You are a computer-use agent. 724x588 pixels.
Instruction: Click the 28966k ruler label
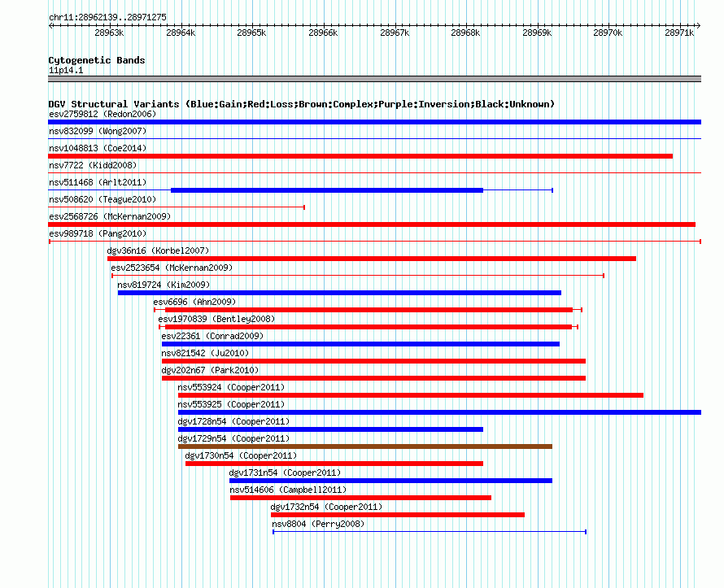pos(323,33)
